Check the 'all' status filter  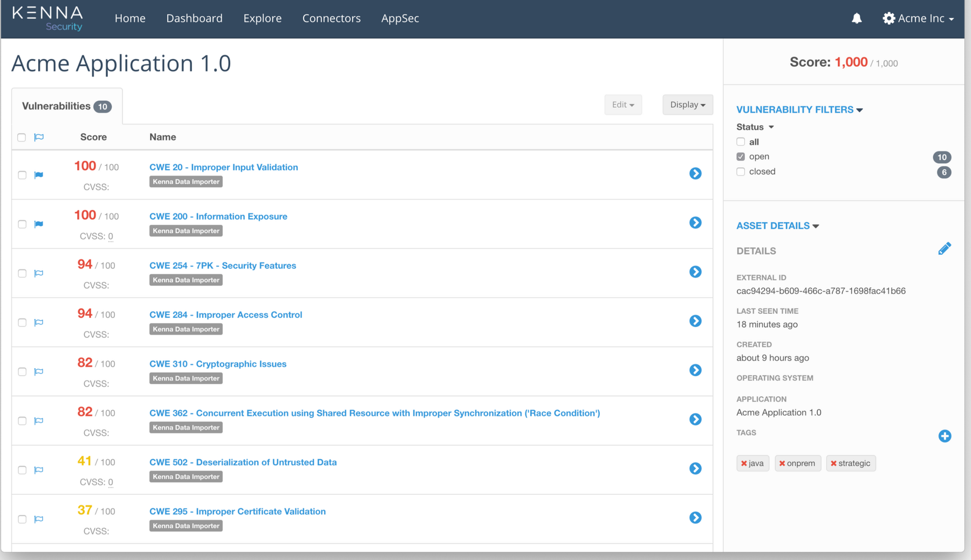click(741, 142)
